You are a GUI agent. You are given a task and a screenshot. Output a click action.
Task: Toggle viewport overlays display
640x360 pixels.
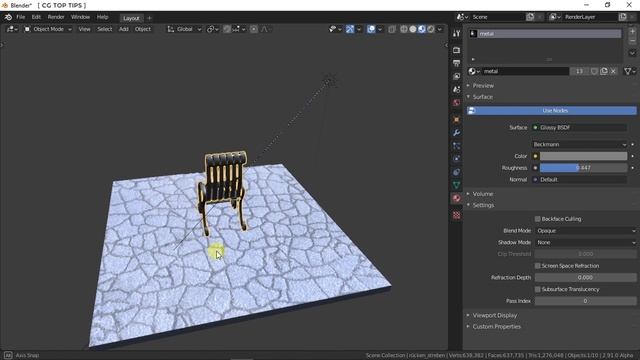371,29
